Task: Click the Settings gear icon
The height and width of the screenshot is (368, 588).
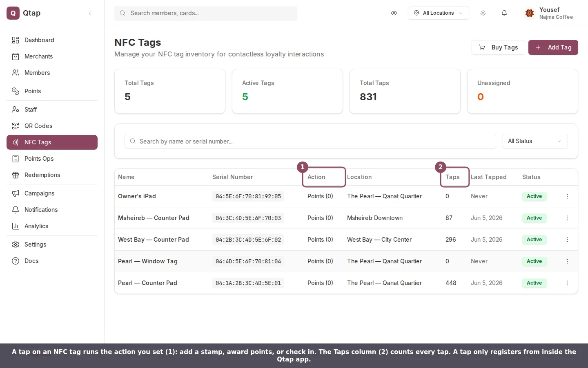Action: tap(16, 245)
